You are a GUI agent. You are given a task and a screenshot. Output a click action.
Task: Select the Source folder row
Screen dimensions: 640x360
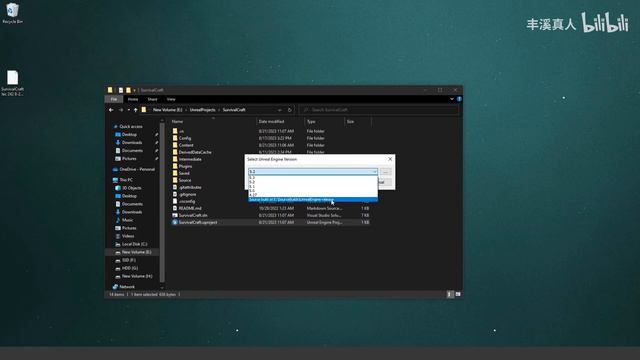coord(271,180)
